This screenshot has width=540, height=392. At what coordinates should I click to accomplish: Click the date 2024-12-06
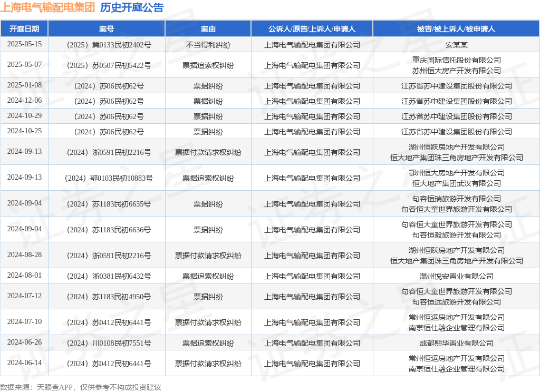click(x=24, y=101)
